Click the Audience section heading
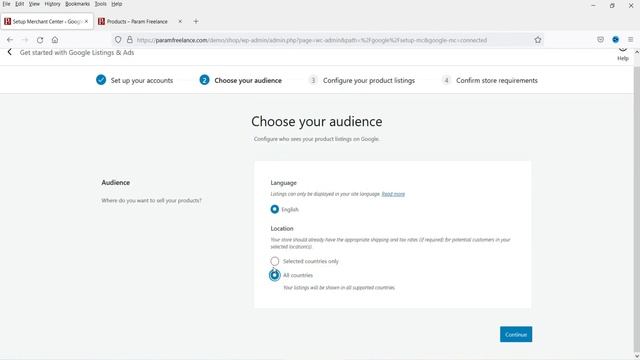 116,182
